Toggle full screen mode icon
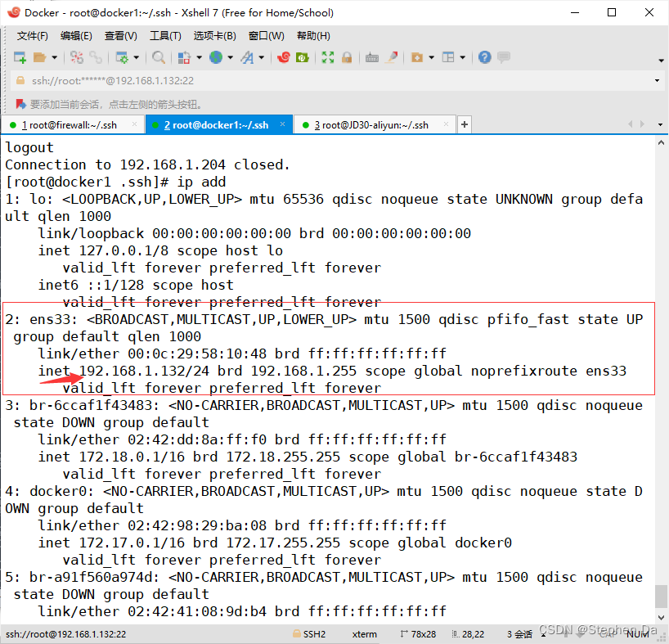 point(328,57)
